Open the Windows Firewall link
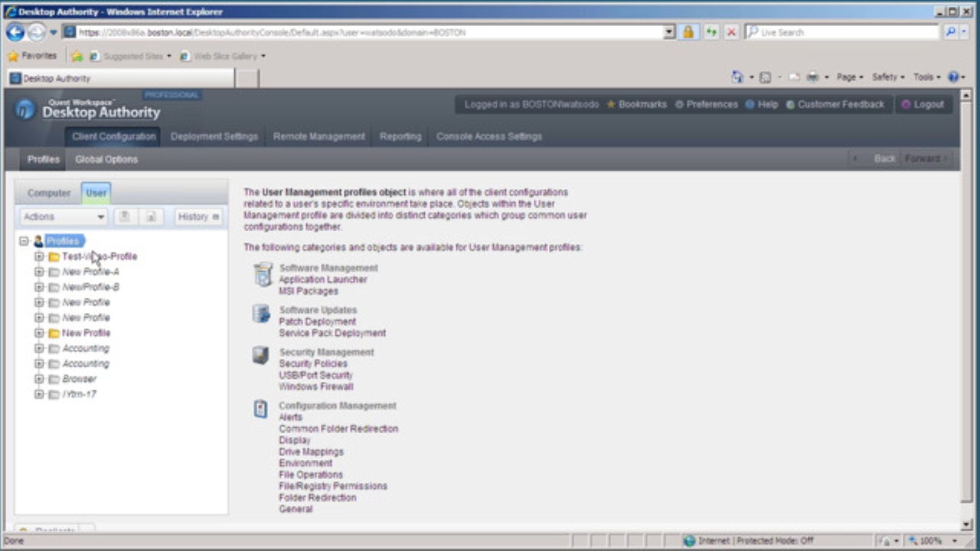 315,387
